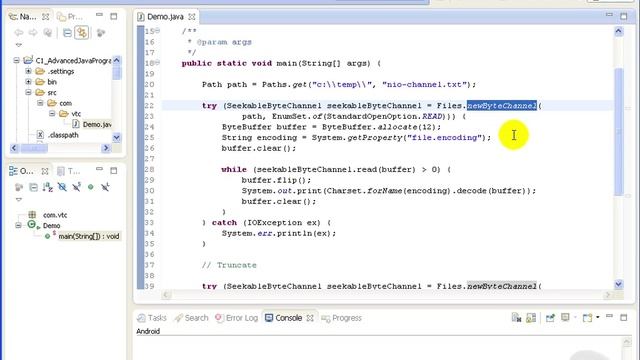This screenshot has height=360, width=640.
Task: Close the Navigator view tab
Action: pos(45,17)
